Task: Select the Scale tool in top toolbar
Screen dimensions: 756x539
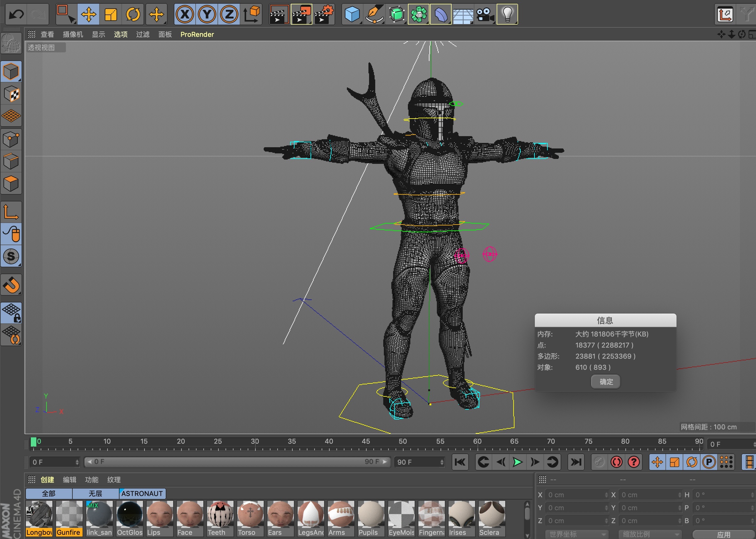Action: [x=111, y=14]
